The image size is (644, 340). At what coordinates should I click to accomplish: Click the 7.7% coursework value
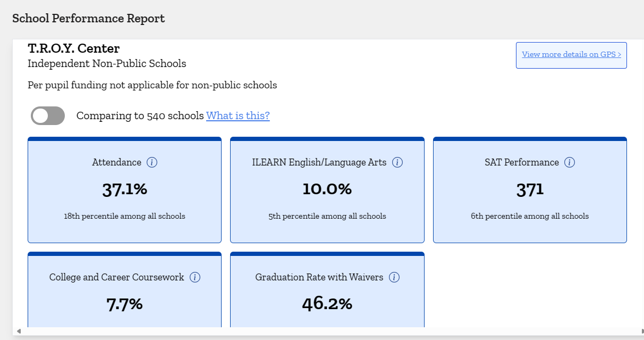point(124,304)
